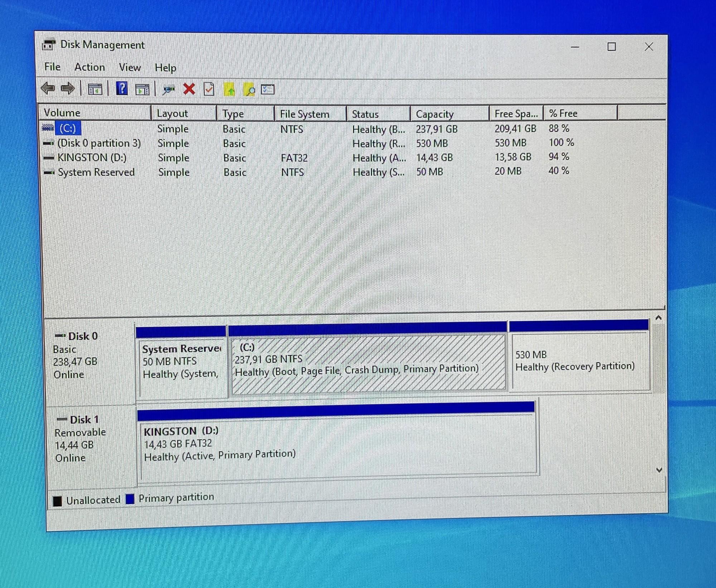Screen dimensions: 716x588
Task: Click the Properties checkmark toolbar icon
Action: (x=209, y=89)
